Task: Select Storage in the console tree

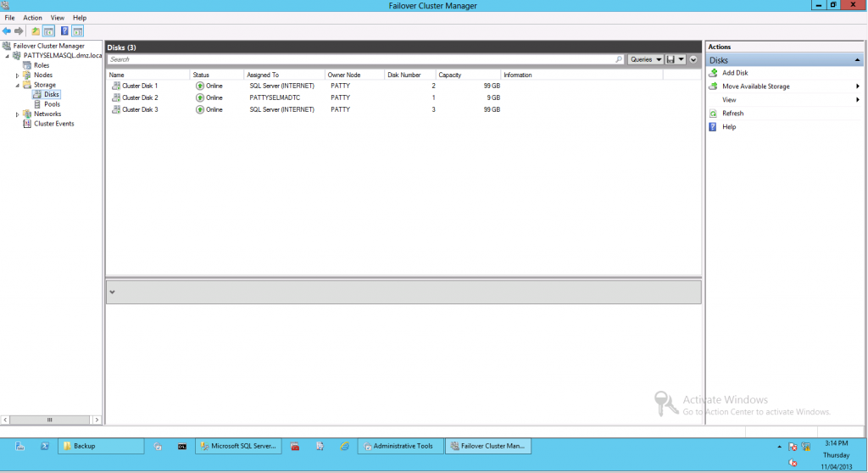Action: pyautogui.click(x=45, y=85)
